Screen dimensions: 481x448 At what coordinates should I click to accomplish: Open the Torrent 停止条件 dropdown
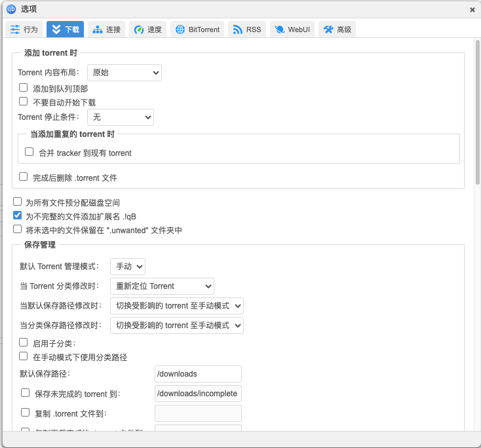coord(120,117)
